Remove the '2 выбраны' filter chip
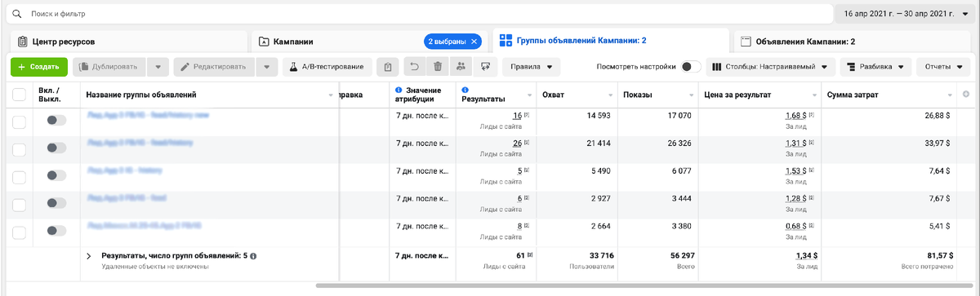This screenshot has width=980, height=296. tap(474, 41)
